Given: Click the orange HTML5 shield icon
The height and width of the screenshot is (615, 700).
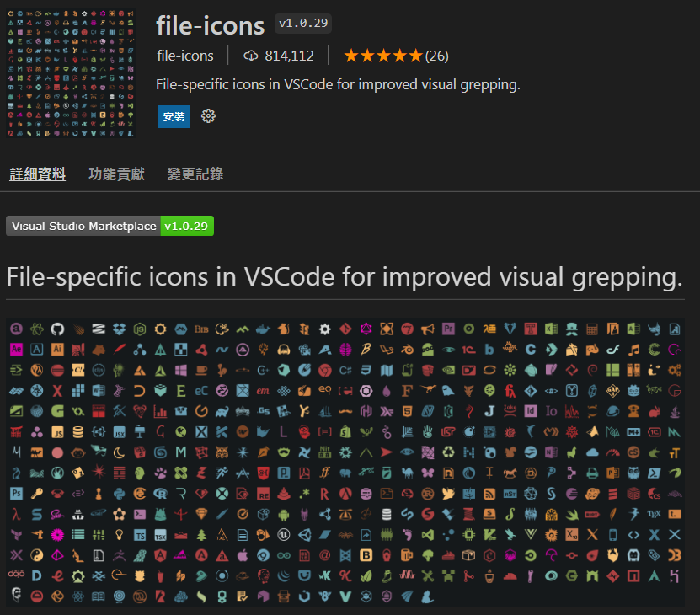Looking at the screenshot, I should pyautogui.click(x=407, y=411).
